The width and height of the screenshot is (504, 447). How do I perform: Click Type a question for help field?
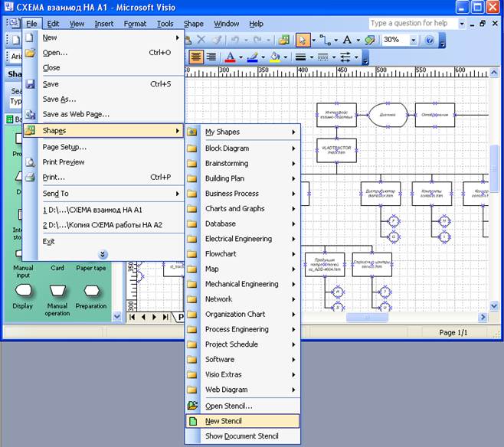[413, 24]
